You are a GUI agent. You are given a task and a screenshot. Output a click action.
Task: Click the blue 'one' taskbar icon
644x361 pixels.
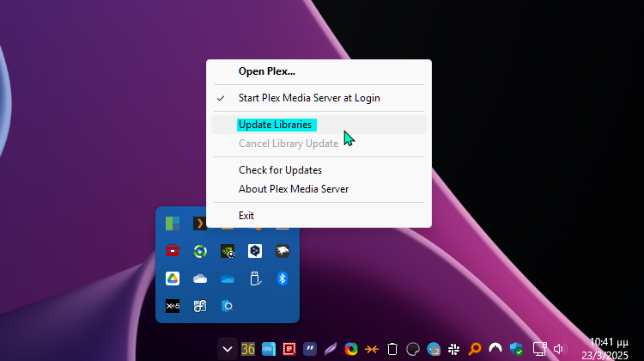coord(269,349)
